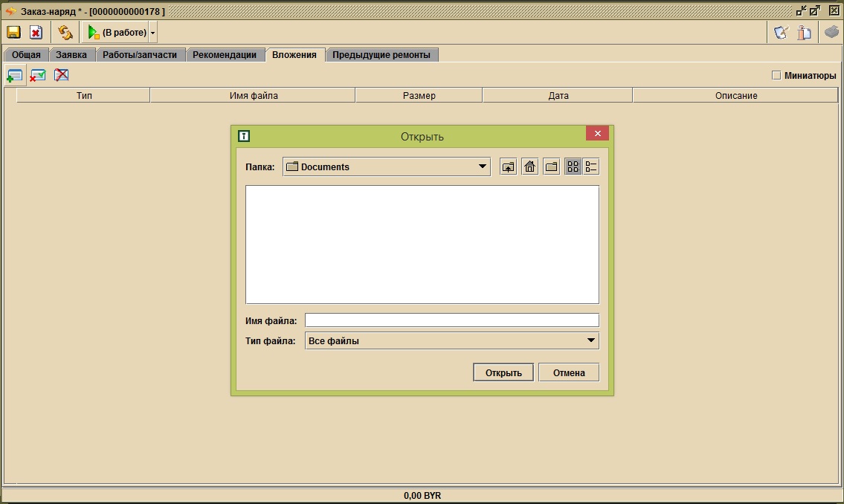Click the Тип column header
The height and width of the screenshot is (504, 844).
84,96
